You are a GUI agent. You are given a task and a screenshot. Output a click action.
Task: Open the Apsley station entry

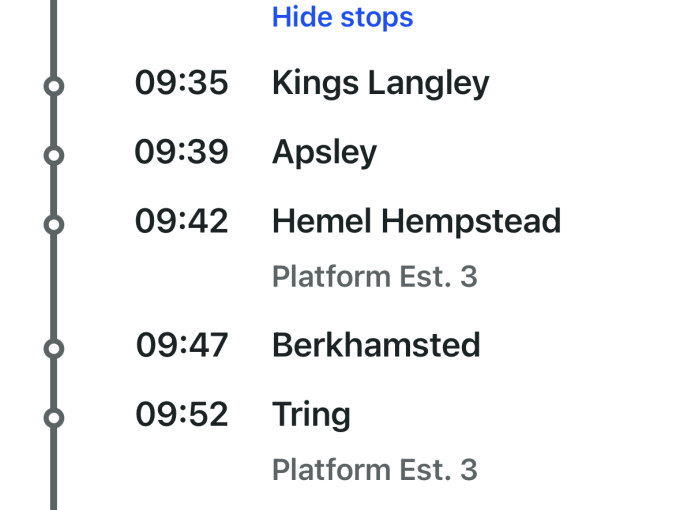coord(324,153)
